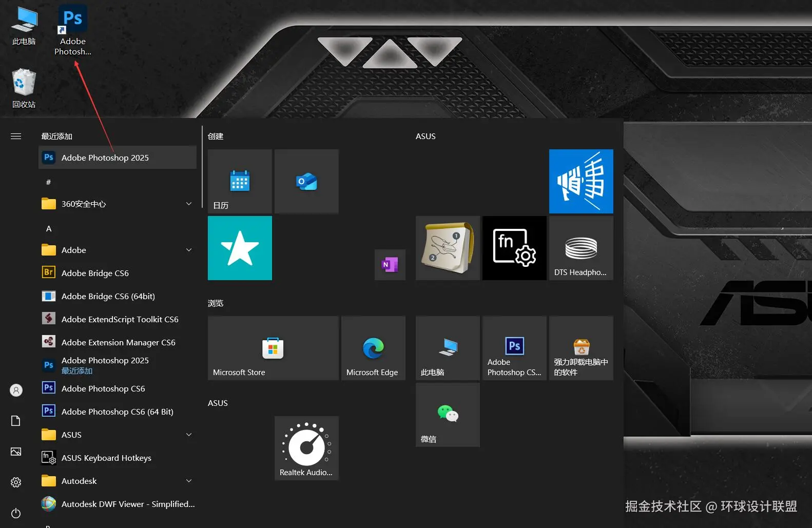Click the Power button in Start
The width and height of the screenshot is (812, 528).
tap(16, 513)
